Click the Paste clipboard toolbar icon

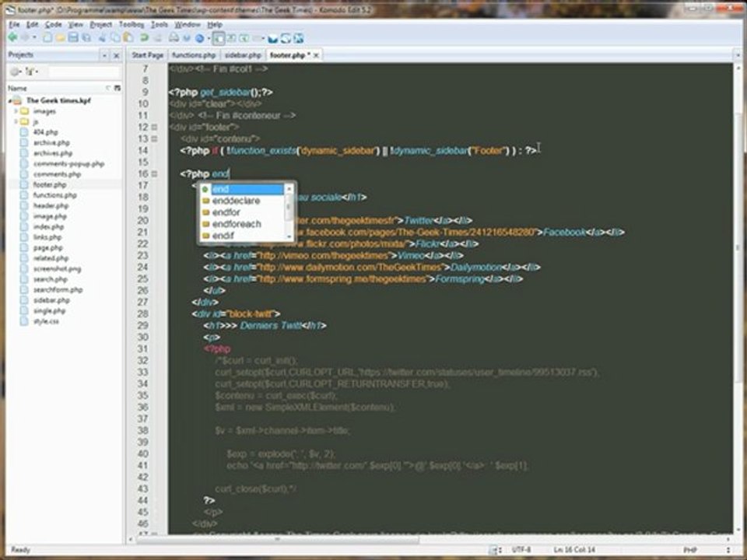pos(128,37)
